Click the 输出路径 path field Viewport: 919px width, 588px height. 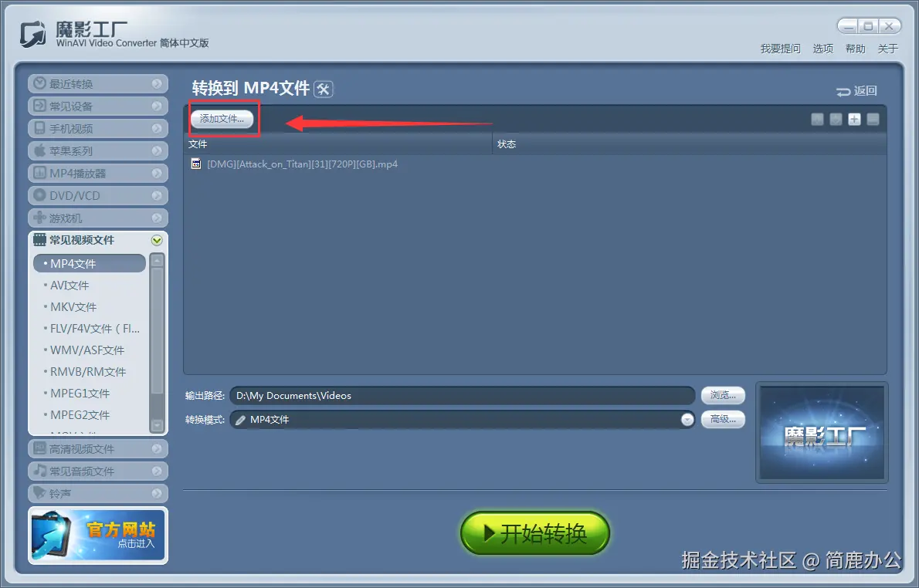tap(463, 396)
